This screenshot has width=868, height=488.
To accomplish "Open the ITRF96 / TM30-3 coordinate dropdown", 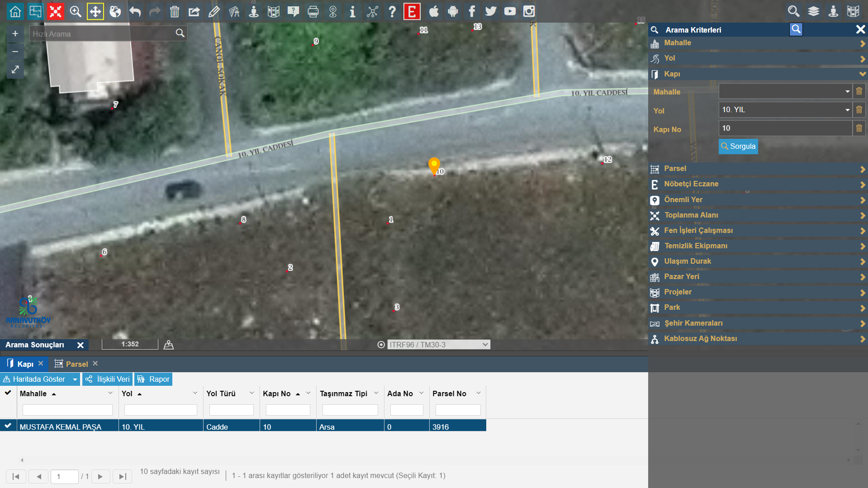I will click(439, 345).
